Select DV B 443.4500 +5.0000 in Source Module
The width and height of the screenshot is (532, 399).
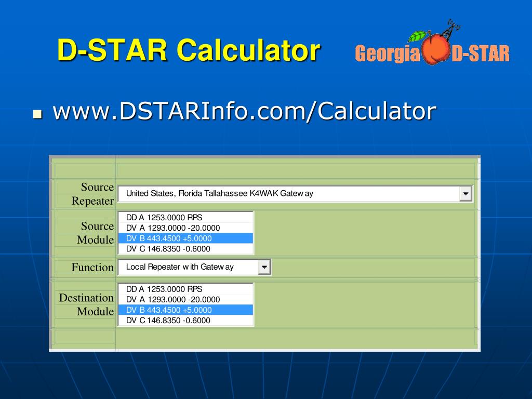pyautogui.click(x=185, y=238)
